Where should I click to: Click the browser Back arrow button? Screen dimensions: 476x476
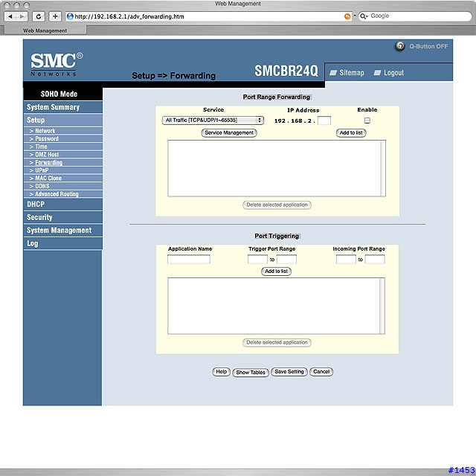(10, 16)
